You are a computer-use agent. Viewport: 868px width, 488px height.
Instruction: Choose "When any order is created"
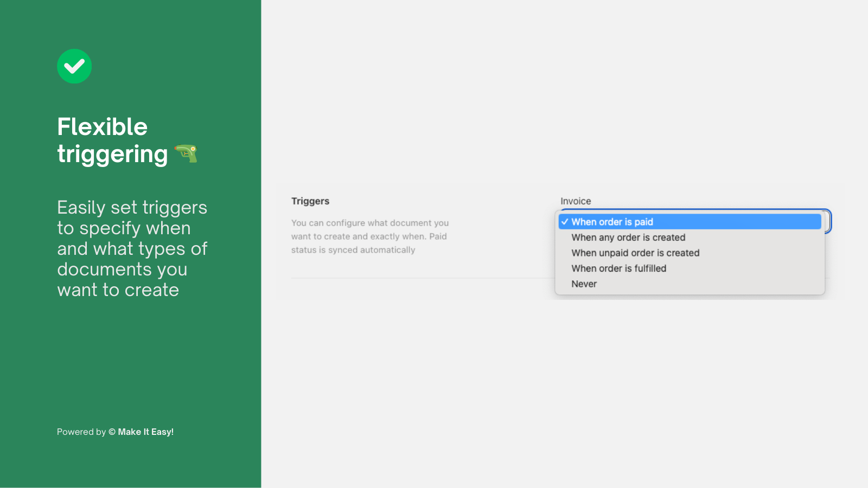[x=628, y=237]
